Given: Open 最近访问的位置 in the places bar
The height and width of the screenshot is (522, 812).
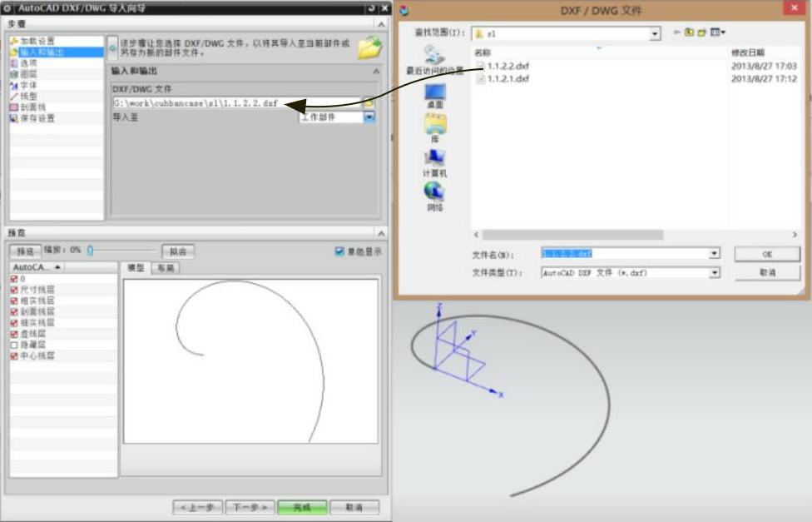Looking at the screenshot, I should (x=434, y=60).
